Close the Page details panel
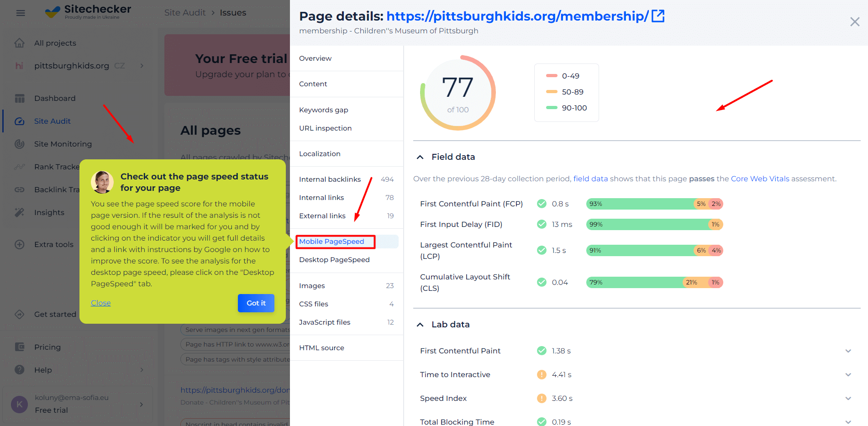 coord(855,21)
